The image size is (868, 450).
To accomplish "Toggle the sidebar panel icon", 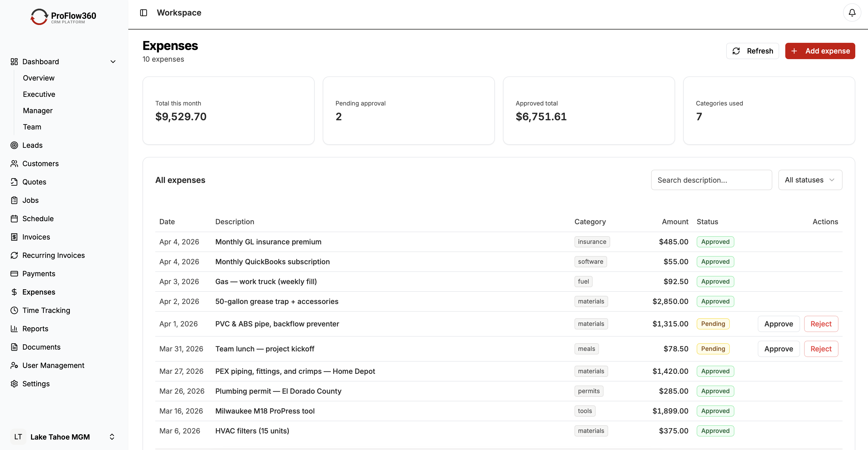I will (x=144, y=13).
